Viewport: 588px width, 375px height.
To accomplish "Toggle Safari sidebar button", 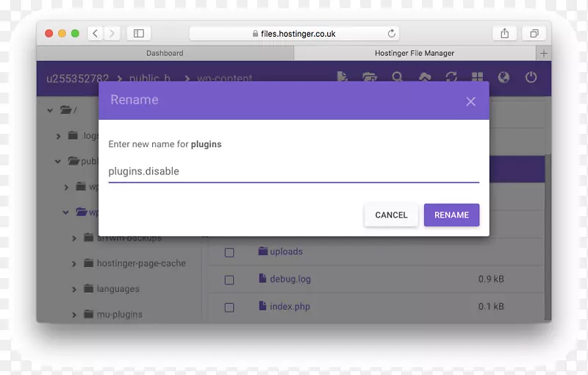I will coord(139,33).
